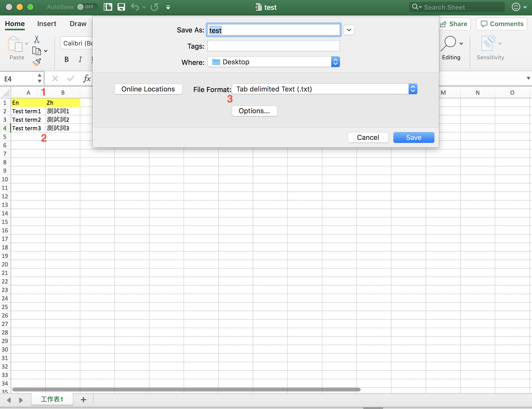Switch to the Insert ribbon tab
Image resolution: width=532 pixels, height=409 pixels.
click(x=47, y=24)
